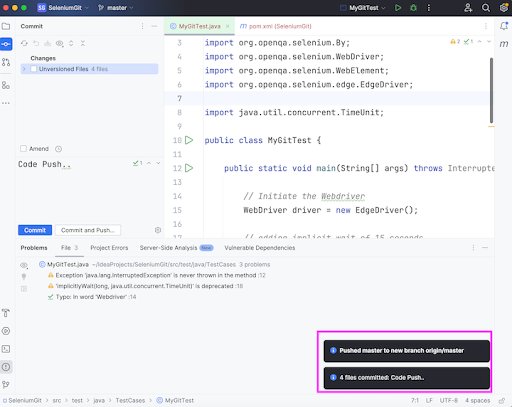
Task: Open the Build hammer tool window
Action: coord(6,313)
